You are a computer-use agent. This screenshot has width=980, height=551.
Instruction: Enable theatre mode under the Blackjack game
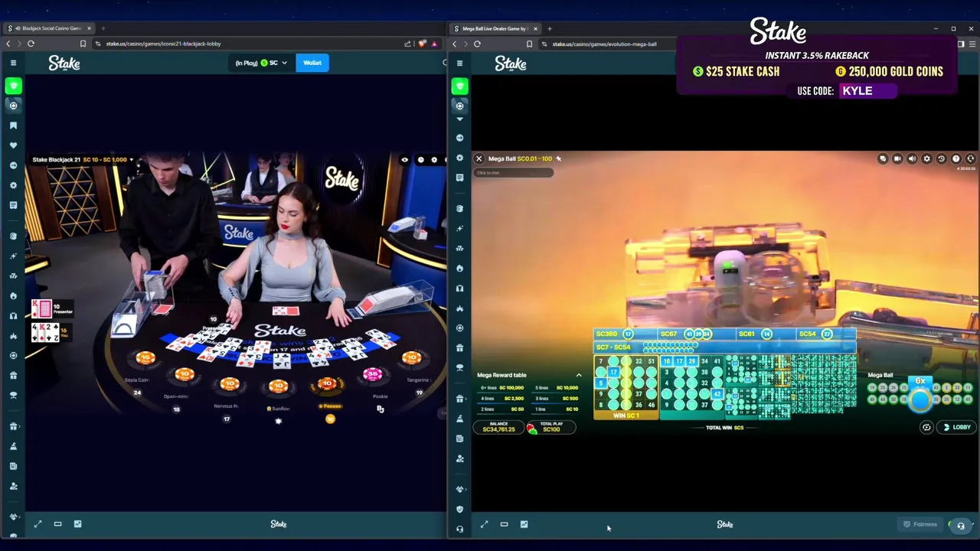pos(57,524)
